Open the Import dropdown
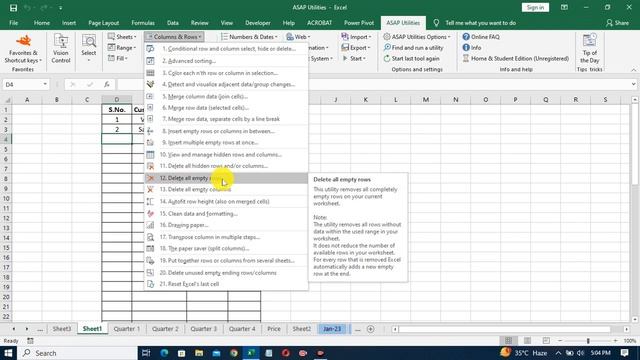640x360 pixels. tap(356, 37)
